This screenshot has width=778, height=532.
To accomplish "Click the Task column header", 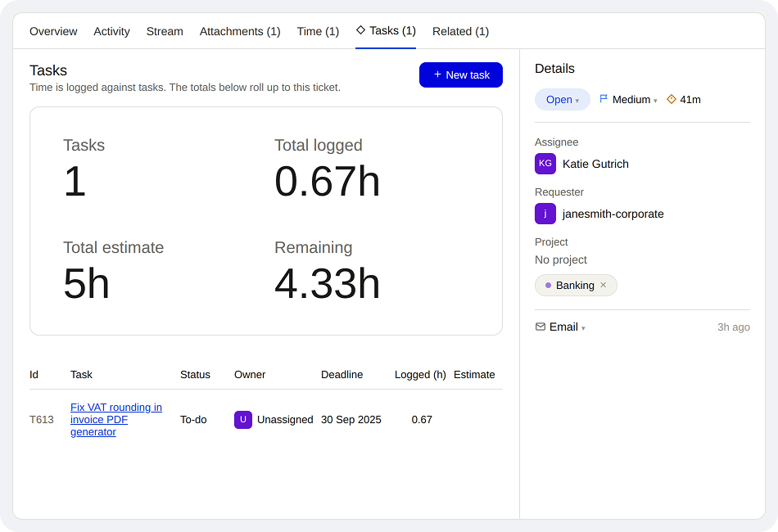I will click(81, 375).
